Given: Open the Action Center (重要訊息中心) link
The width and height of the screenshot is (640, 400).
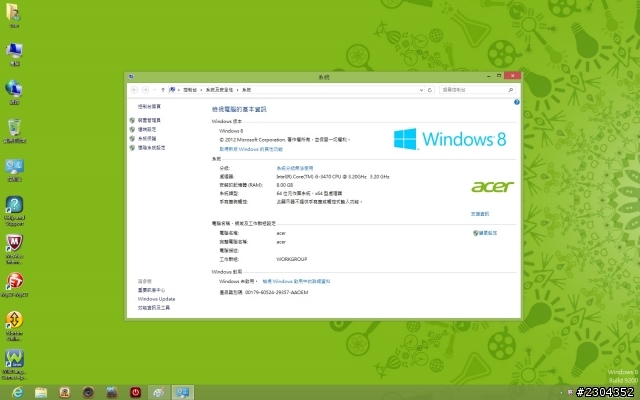Looking at the screenshot, I should (151, 290).
